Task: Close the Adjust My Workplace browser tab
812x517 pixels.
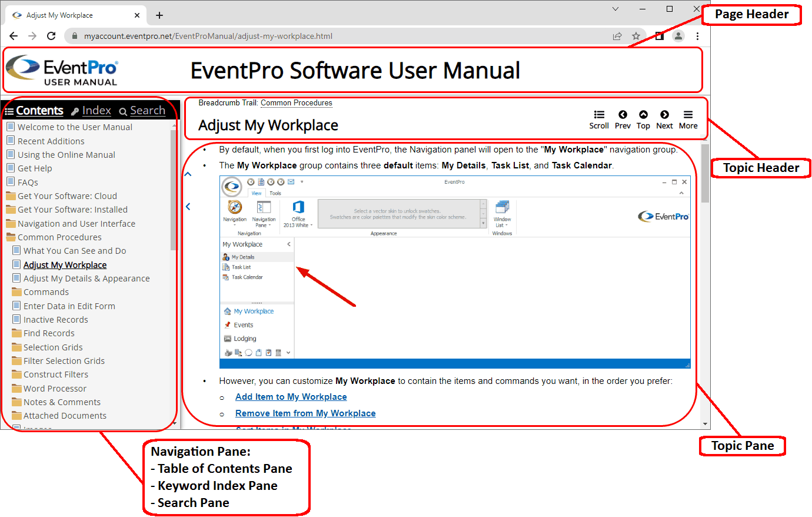Action: coord(137,15)
